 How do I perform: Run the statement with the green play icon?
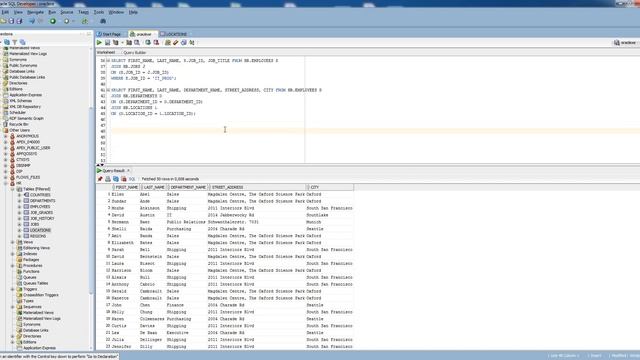click(x=99, y=42)
